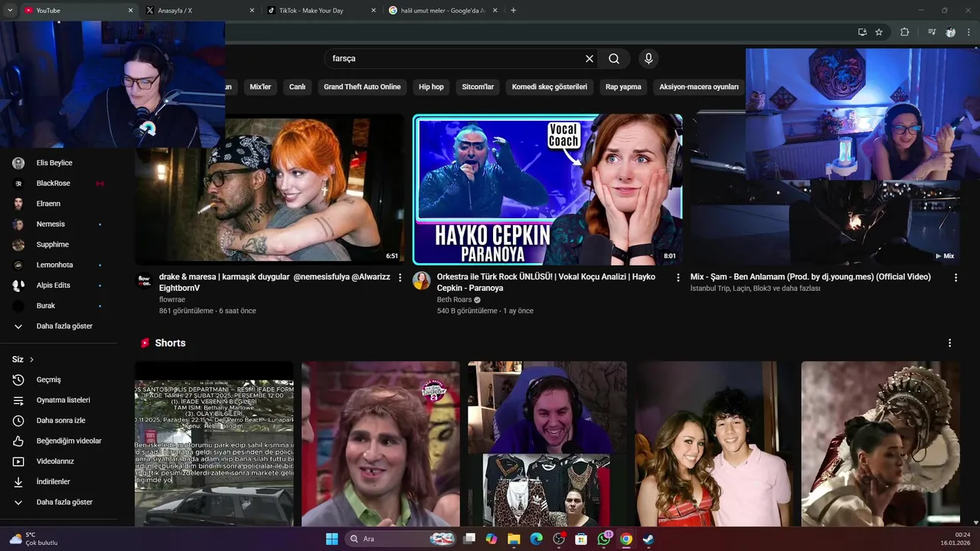Open the Chrome extensions puzzle icon
This screenshot has height=551, width=980.
904,32
